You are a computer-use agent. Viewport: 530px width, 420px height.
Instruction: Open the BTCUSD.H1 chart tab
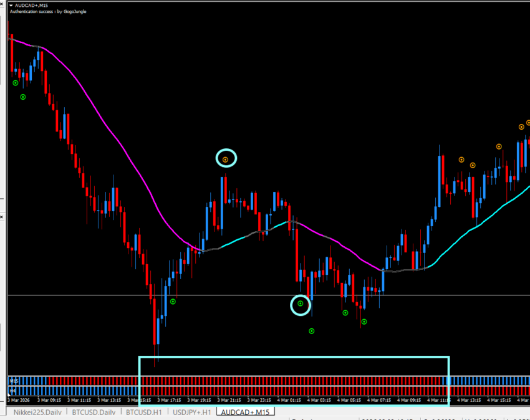coord(143,413)
